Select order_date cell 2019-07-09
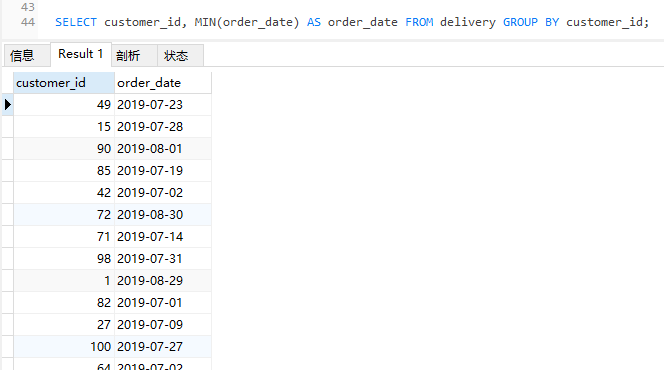Image resolution: width=664 pixels, height=370 pixels. tap(163, 325)
